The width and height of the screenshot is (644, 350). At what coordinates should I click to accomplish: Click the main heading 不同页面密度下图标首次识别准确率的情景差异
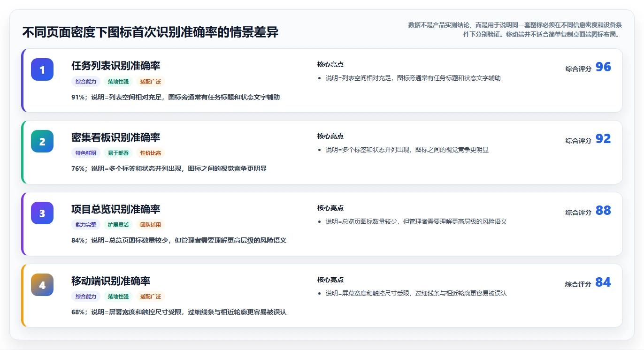click(150, 32)
